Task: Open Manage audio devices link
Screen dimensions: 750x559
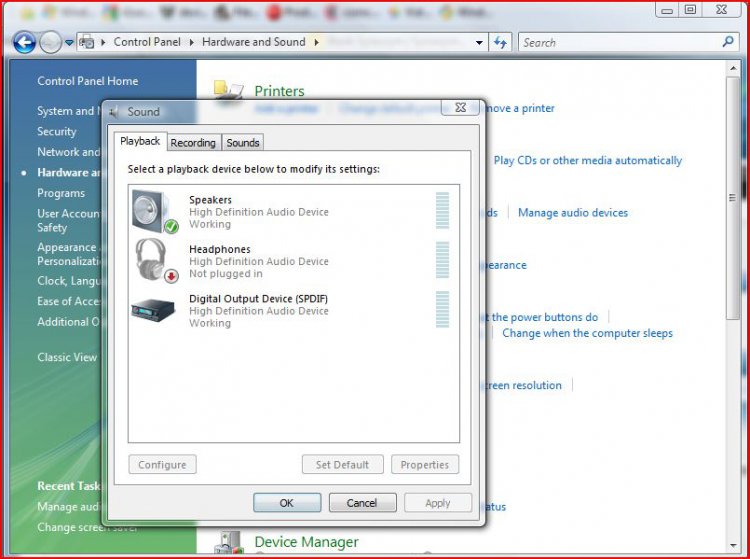Action: click(573, 212)
